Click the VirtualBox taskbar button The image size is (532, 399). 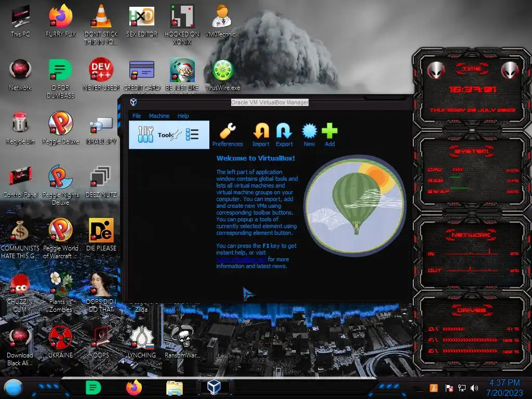(214, 387)
